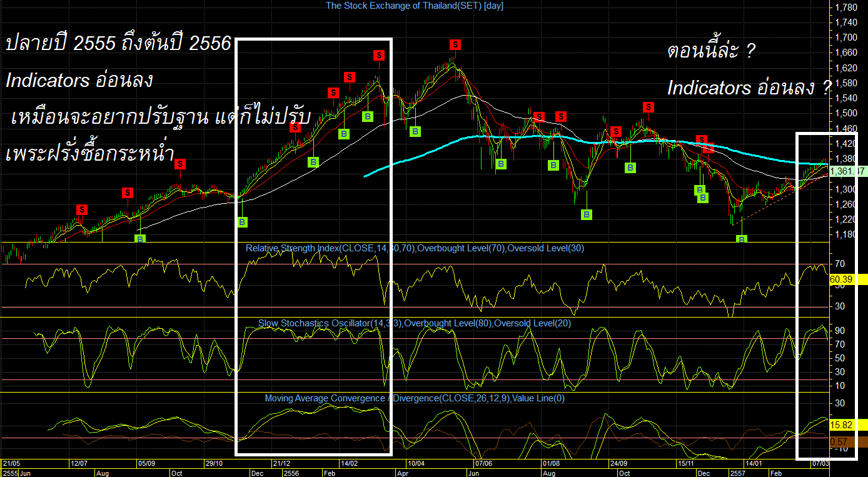The image size is (868, 477).
Task: Select the 90 level on the Stochastics axis
Action: pos(839,331)
